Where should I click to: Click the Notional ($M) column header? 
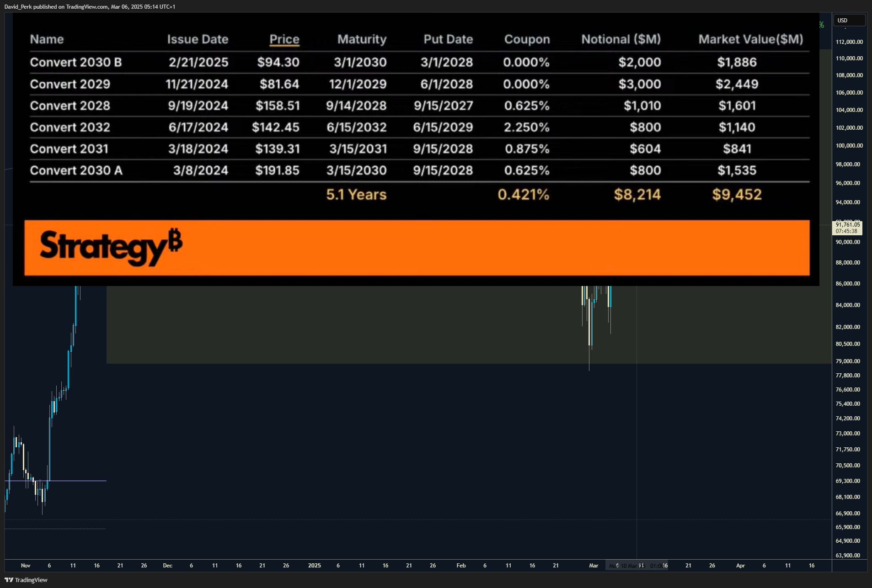coord(621,39)
